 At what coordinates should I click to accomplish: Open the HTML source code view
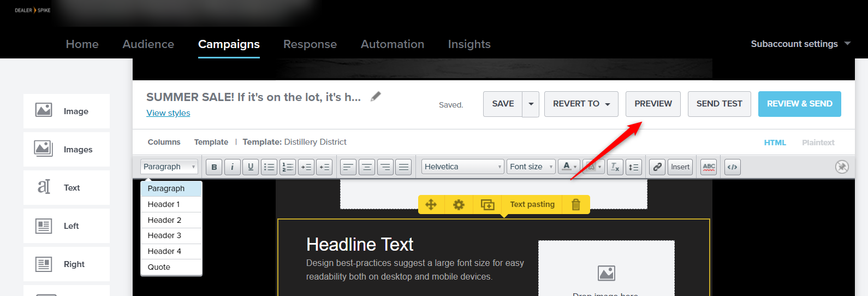(733, 167)
